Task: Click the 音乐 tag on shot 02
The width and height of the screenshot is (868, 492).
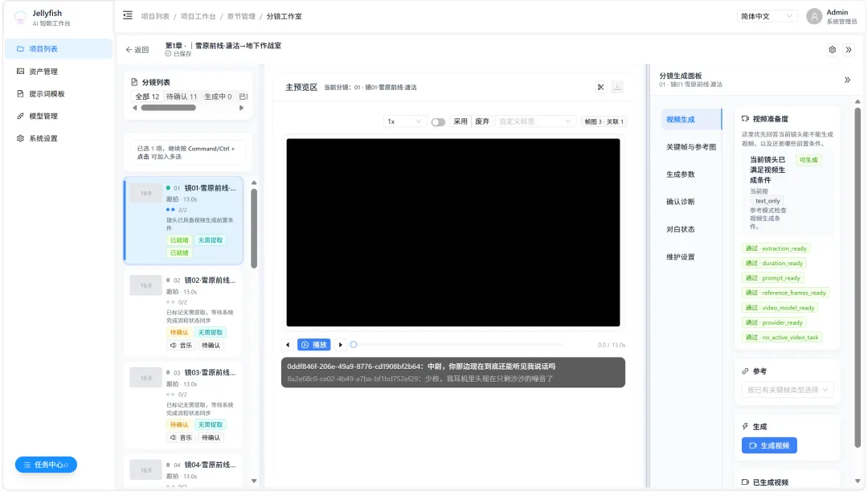Action: tap(181, 346)
